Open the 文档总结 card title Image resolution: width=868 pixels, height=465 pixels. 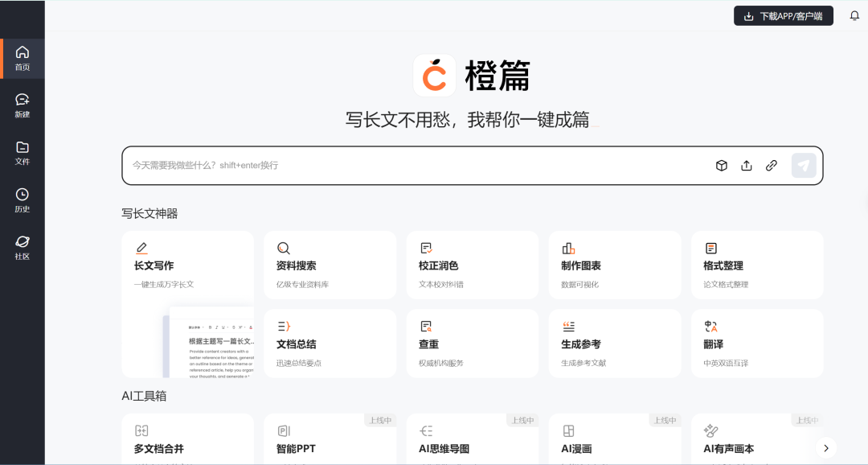[296, 344]
